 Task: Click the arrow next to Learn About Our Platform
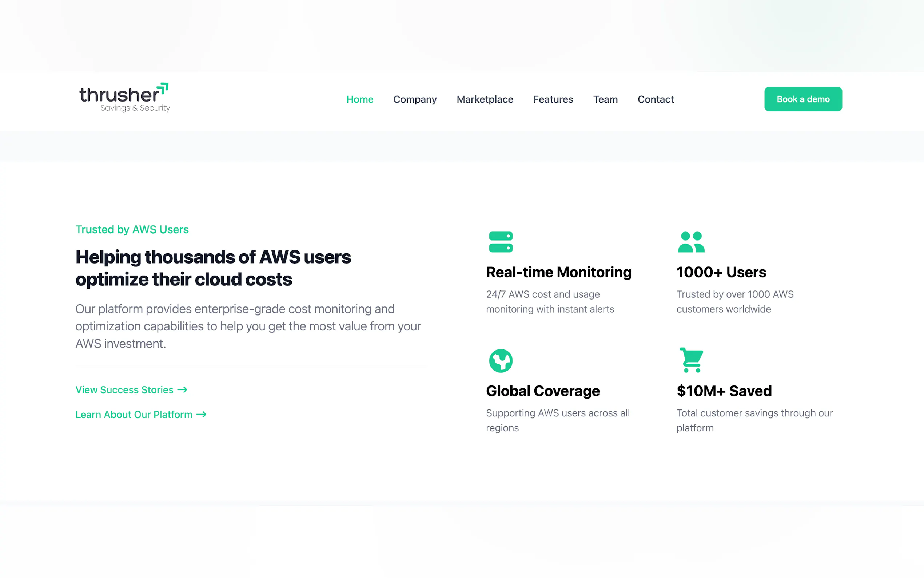pyautogui.click(x=201, y=414)
